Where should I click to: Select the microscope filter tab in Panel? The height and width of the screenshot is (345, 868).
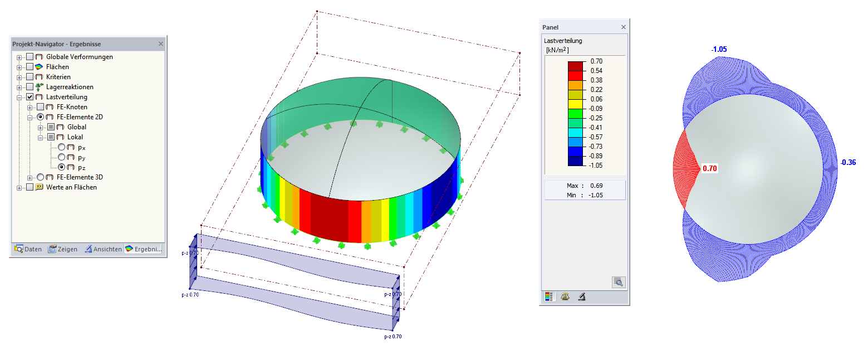tap(581, 297)
